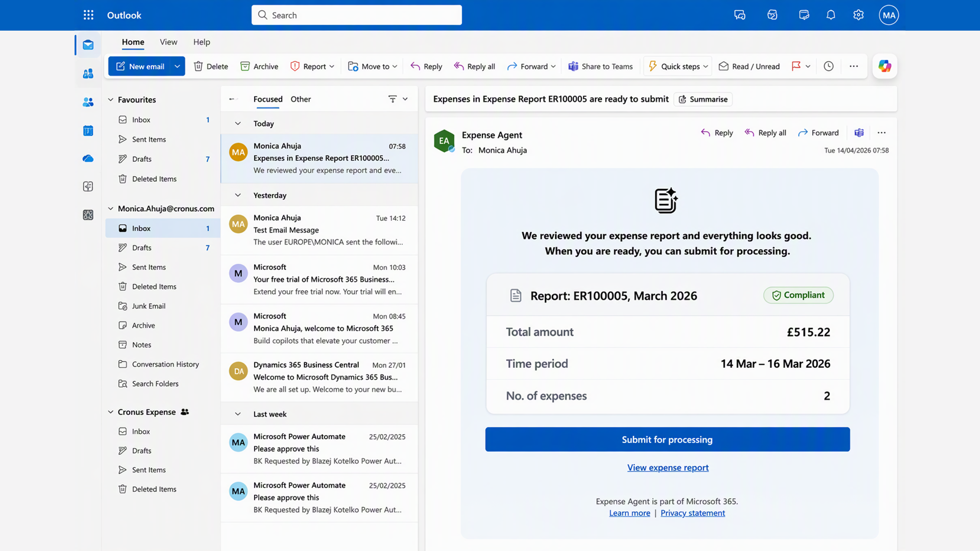
Task: Open the Junk Email folder
Action: [x=163, y=306]
